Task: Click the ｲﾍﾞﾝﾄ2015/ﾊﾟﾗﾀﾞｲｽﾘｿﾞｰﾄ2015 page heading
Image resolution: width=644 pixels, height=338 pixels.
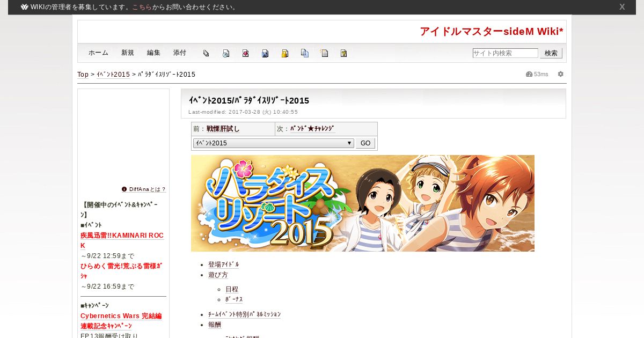Action: tap(249, 100)
